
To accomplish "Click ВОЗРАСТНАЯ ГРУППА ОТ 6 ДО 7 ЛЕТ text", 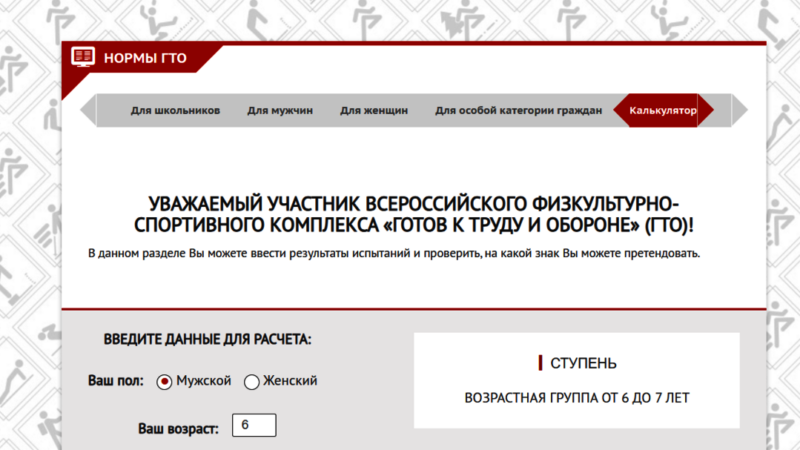I will 577,398.
